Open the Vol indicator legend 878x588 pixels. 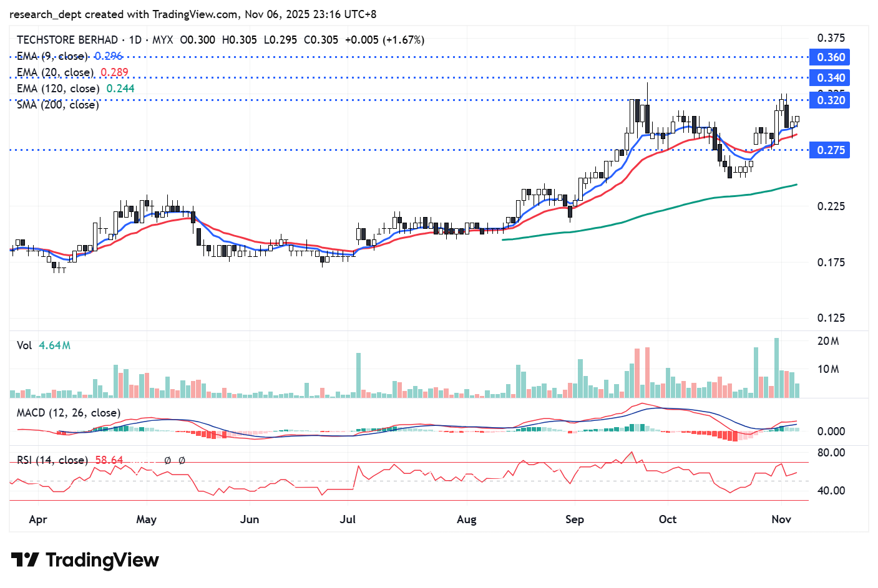24,345
